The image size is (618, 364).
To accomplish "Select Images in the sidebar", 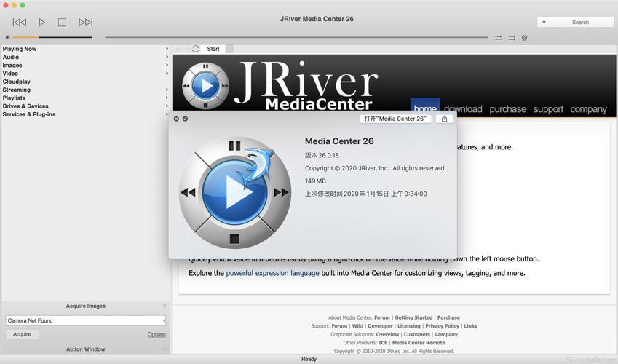I will pyautogui.click(x=12, y=65).
